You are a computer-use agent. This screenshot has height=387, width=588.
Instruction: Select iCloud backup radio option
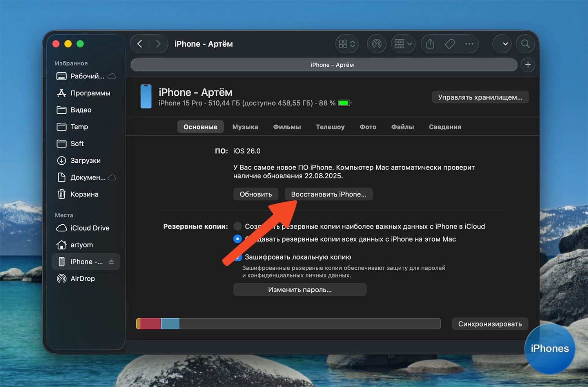(238, 227)
